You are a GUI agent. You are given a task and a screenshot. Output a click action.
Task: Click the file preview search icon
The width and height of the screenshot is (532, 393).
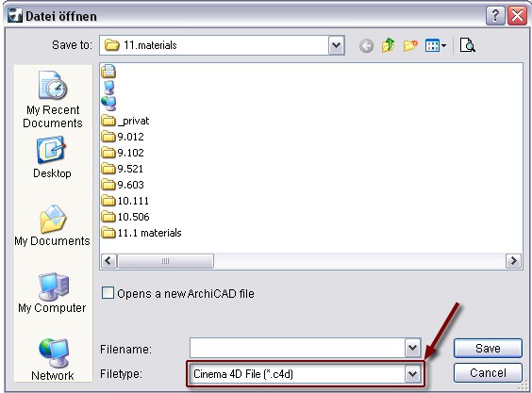click(468, 45)
